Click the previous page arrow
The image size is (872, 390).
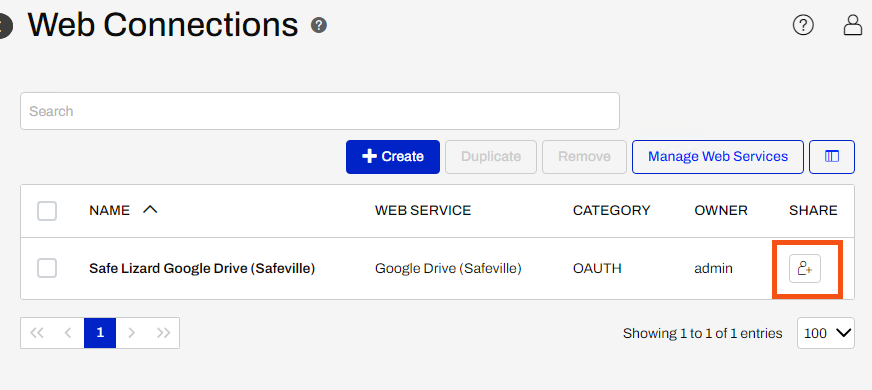[x=68, y=333]
